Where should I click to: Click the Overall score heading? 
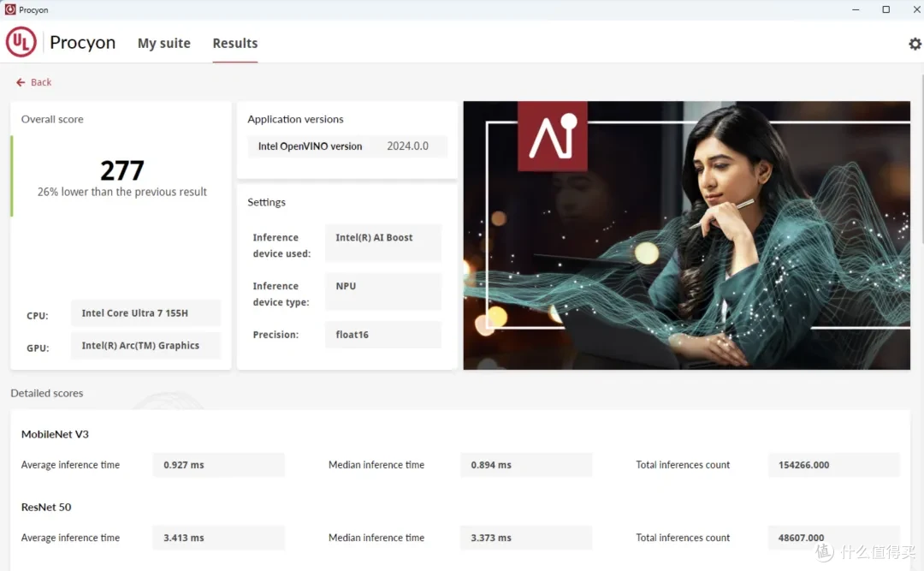tap(52, 119)
